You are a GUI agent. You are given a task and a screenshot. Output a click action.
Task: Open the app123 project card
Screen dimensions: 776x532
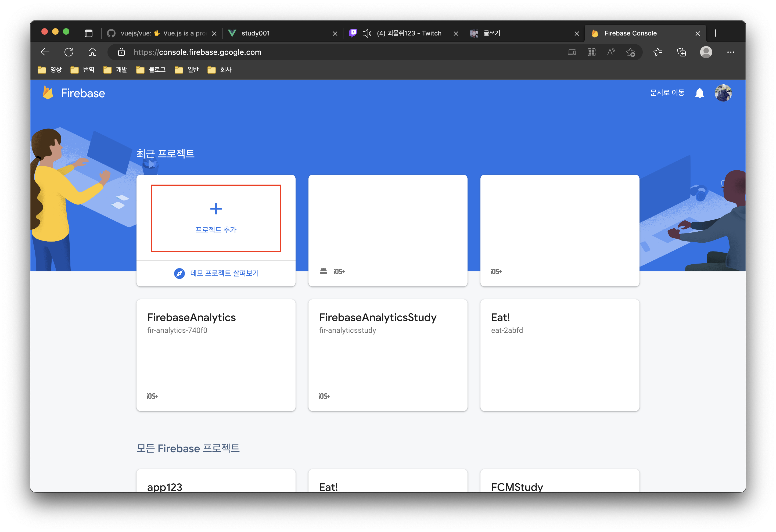point(216,481)
